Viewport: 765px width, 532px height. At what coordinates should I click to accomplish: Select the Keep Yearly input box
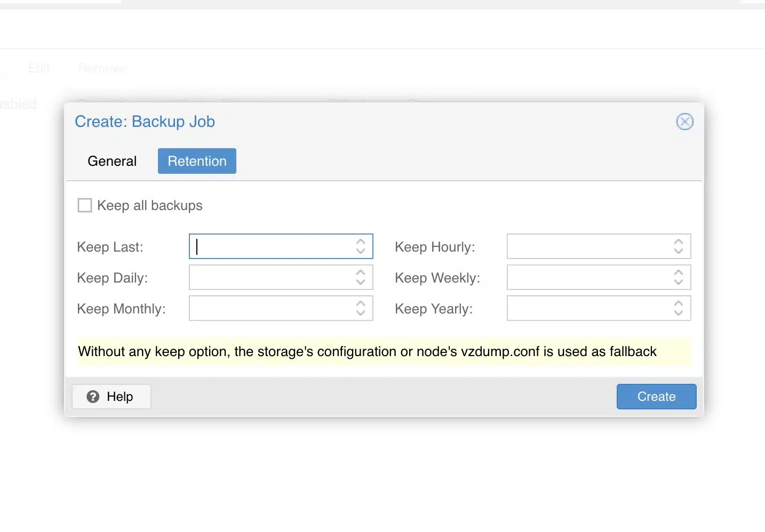(587, 308)
